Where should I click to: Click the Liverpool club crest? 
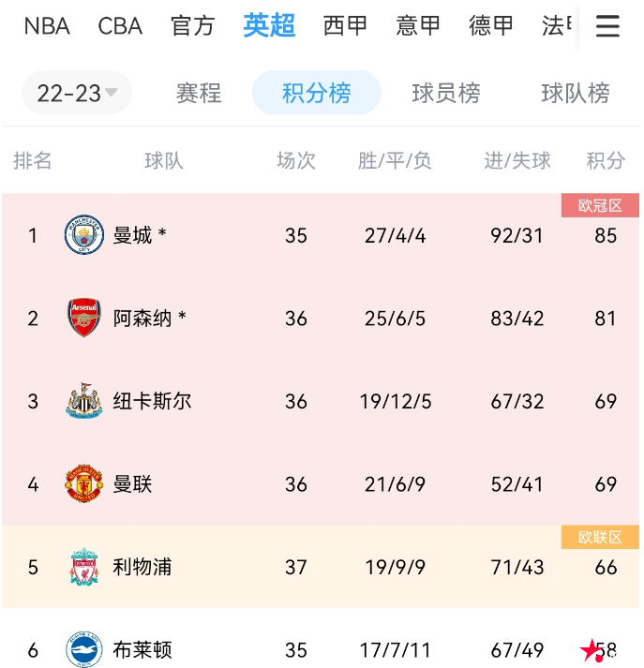tap(83, 568)
